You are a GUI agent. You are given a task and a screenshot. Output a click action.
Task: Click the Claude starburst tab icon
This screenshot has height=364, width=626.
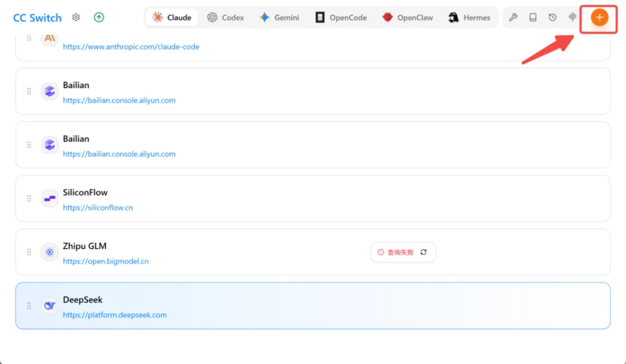(158, 17)
